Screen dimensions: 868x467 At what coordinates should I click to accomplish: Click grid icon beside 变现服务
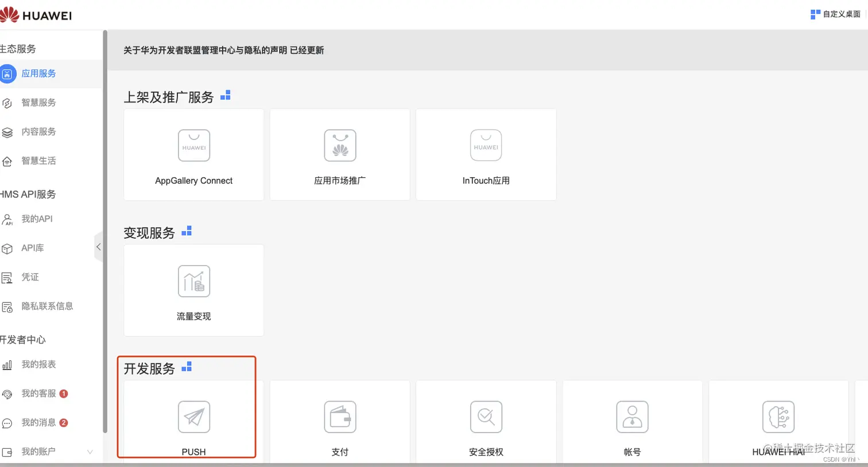[187, 231]
